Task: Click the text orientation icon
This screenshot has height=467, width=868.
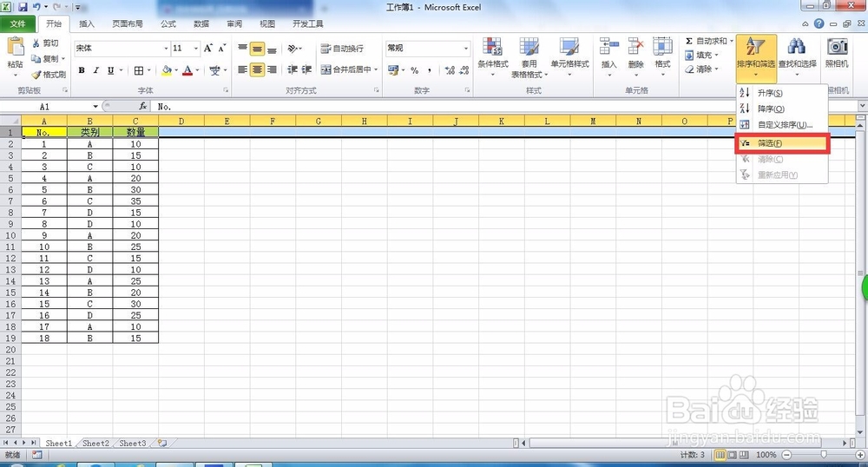Action: (x=293, y=49)
